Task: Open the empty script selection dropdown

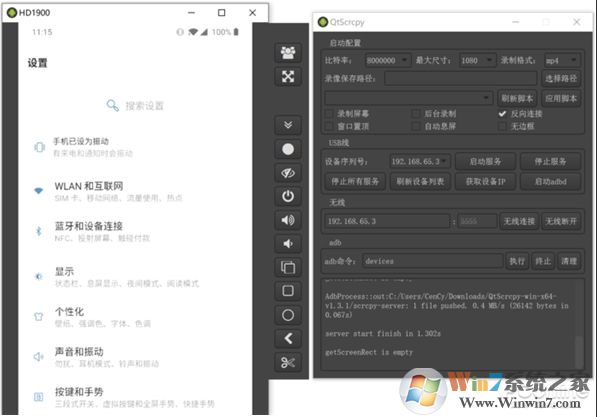Action: (x=408, y=98)
